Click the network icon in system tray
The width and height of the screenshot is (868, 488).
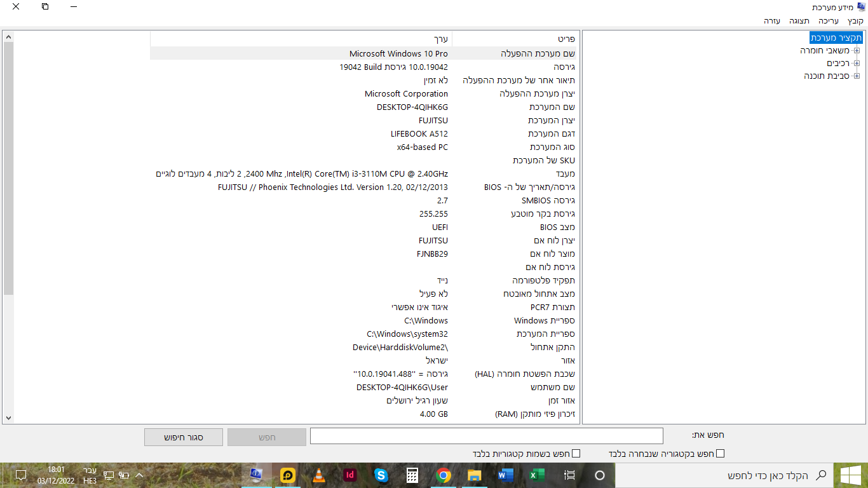pos(109,475)
